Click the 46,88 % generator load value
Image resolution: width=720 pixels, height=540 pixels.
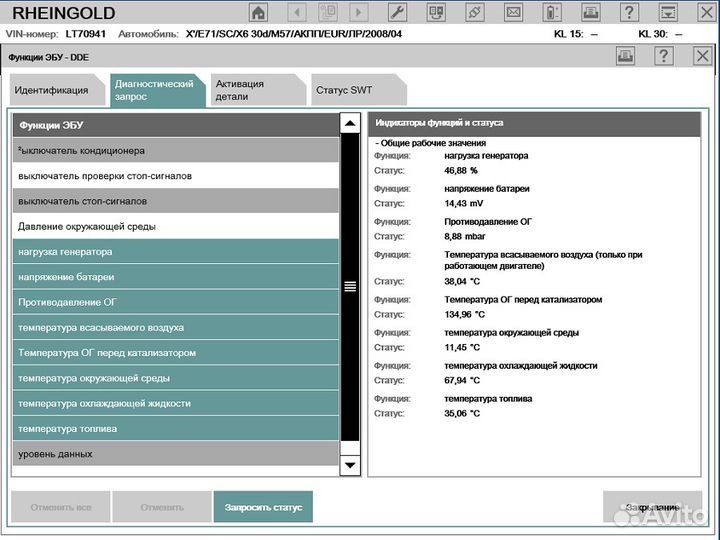pyautogui.click(x=461, y=170)
